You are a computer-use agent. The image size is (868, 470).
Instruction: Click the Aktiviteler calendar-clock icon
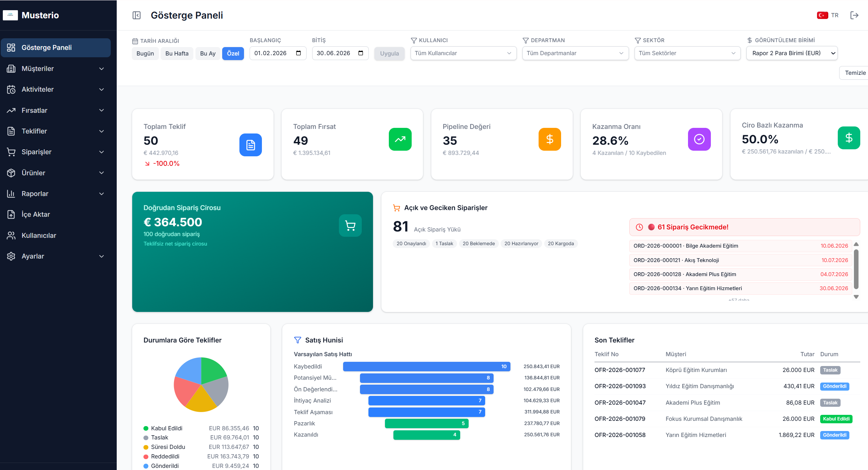coord(11,89)
